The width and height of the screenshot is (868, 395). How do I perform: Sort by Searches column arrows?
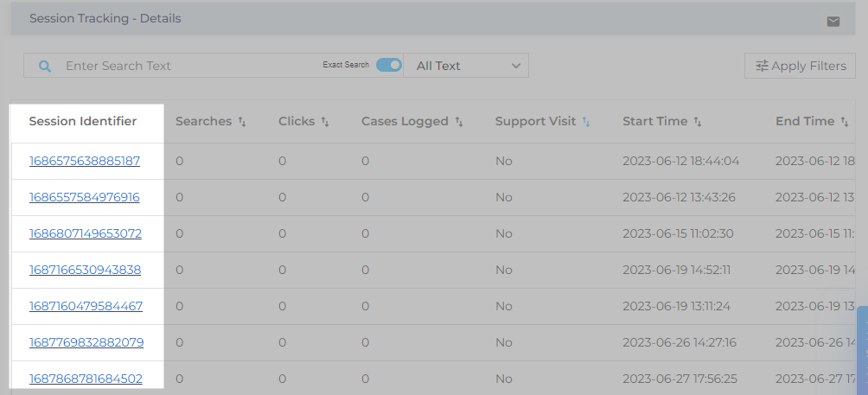tap(242, 122)
